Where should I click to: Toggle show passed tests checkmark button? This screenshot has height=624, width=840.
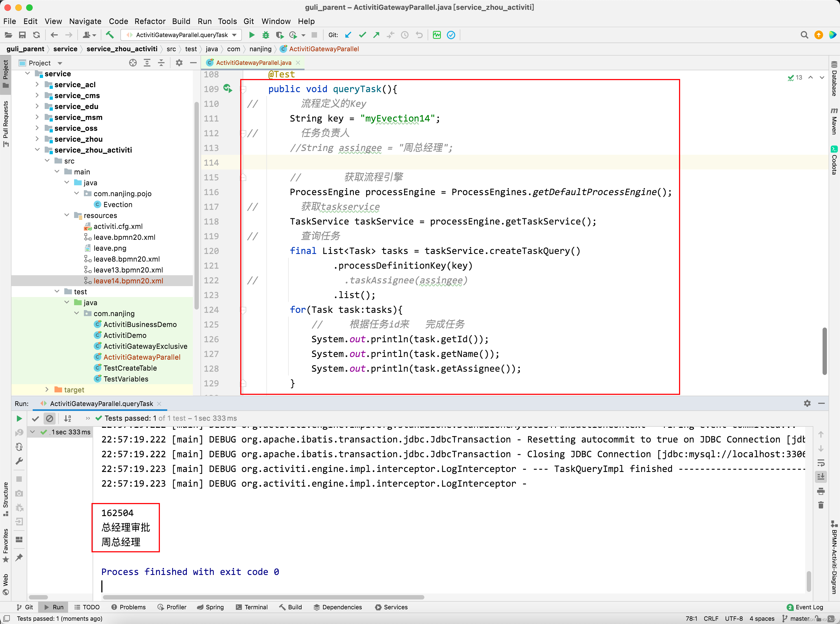click(x=35, y=419)
